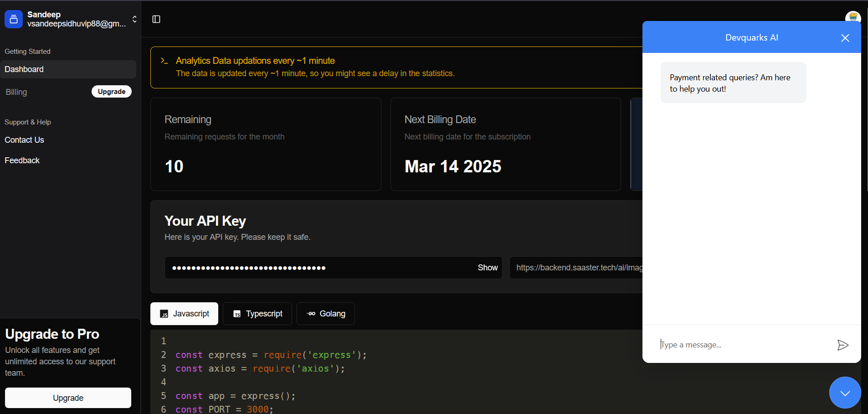Switch to the Golang tab
868x414 pixels.
point(326,314)
